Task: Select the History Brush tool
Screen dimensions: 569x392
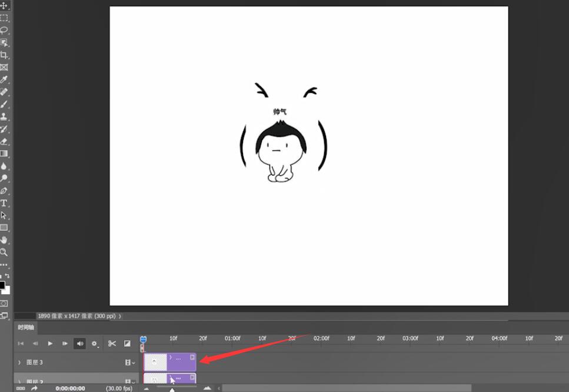Action: (x=4, y=129)
